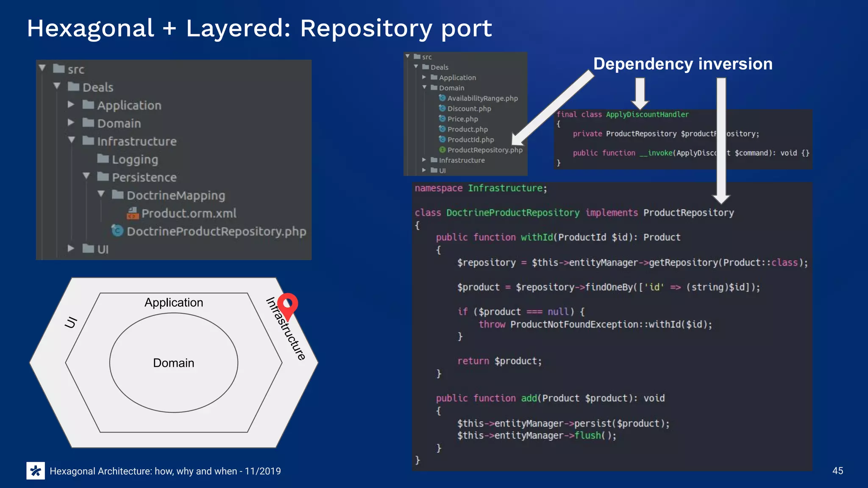Click the Logging folder icon
The width and height of the screenshot is (868, 488).
tap(103, 159)
